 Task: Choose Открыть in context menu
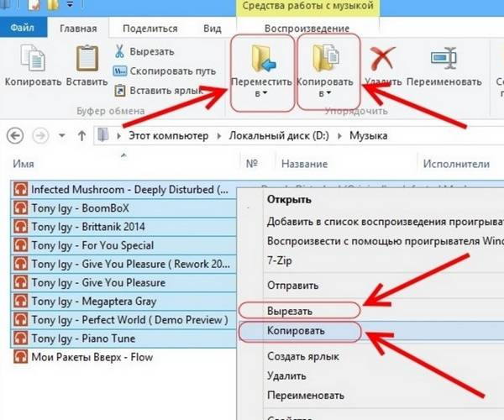[289, 200]
